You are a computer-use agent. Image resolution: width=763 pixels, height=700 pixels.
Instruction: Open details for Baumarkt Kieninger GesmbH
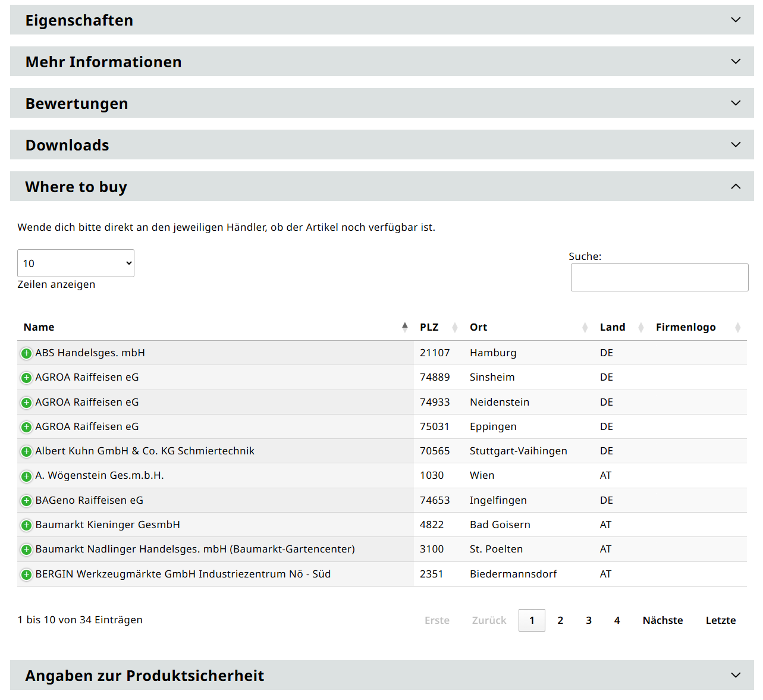[26, 525]
